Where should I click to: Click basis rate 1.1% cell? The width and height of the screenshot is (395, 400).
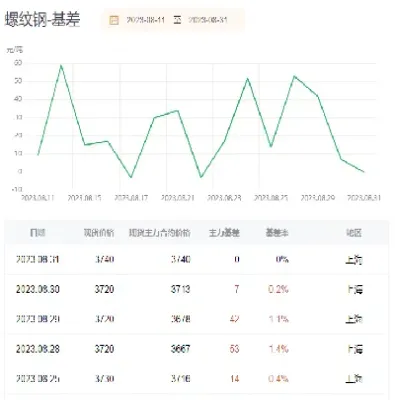278,319
